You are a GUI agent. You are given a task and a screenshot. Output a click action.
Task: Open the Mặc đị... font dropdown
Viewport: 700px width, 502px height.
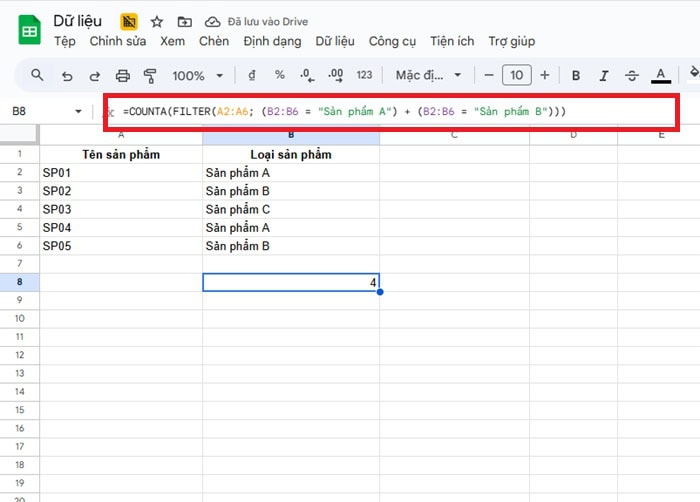(x=428, y=75)
